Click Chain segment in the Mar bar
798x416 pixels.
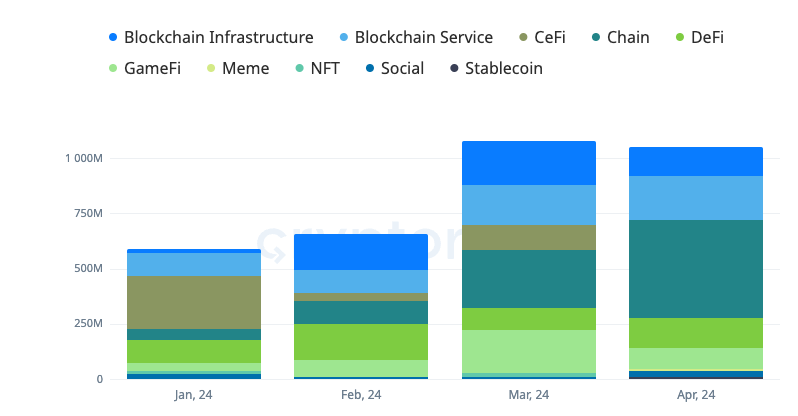pyautogui.click(x=528, y=278)
